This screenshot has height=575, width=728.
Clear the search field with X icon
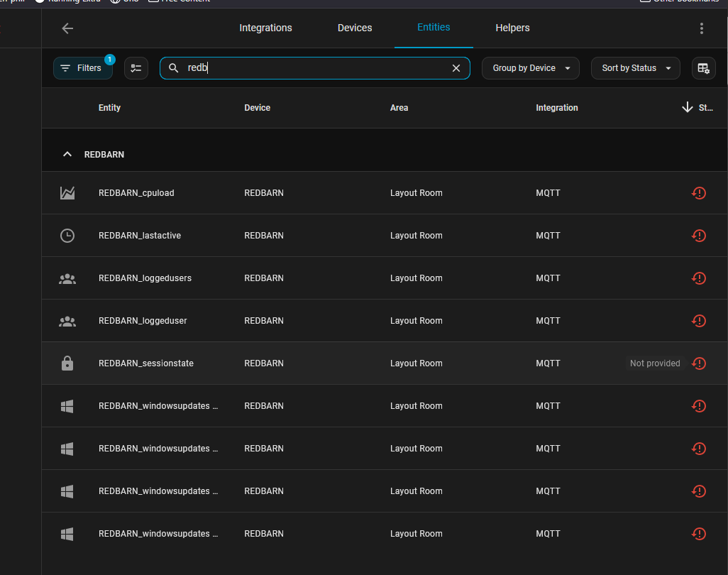(456, 68)
